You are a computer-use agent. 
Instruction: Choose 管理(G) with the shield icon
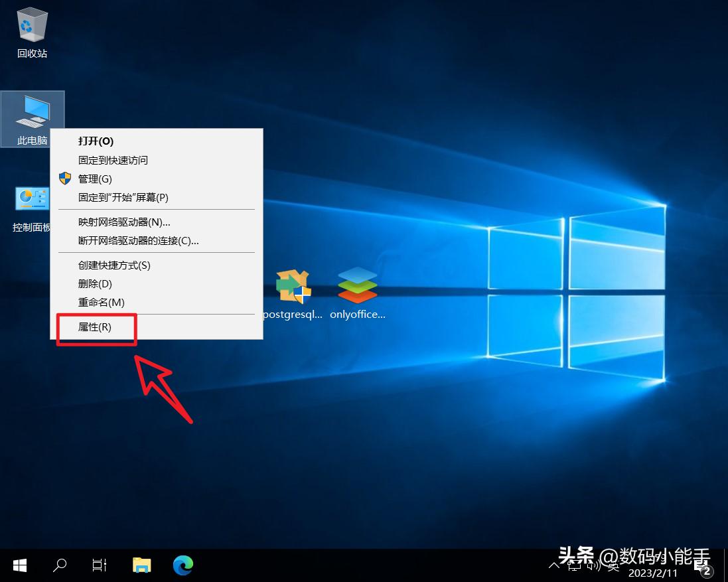95,179
